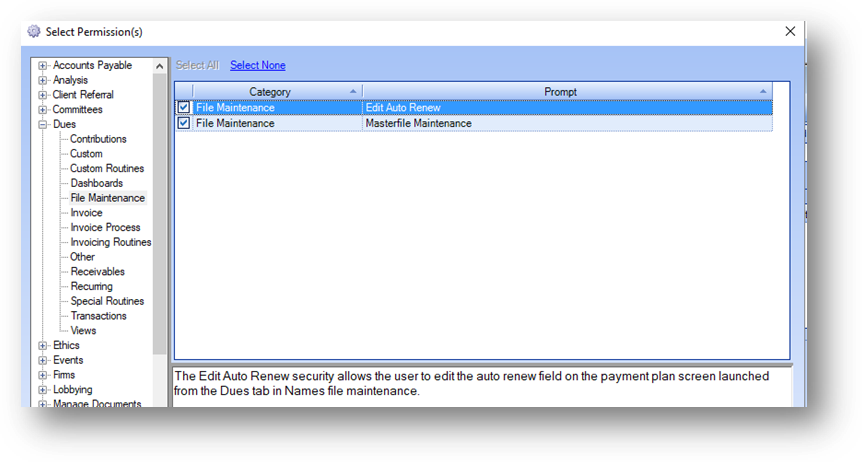Uncheck the Edit Auto Renew checkbox
The image size is (862, 462).
(183, 108)
